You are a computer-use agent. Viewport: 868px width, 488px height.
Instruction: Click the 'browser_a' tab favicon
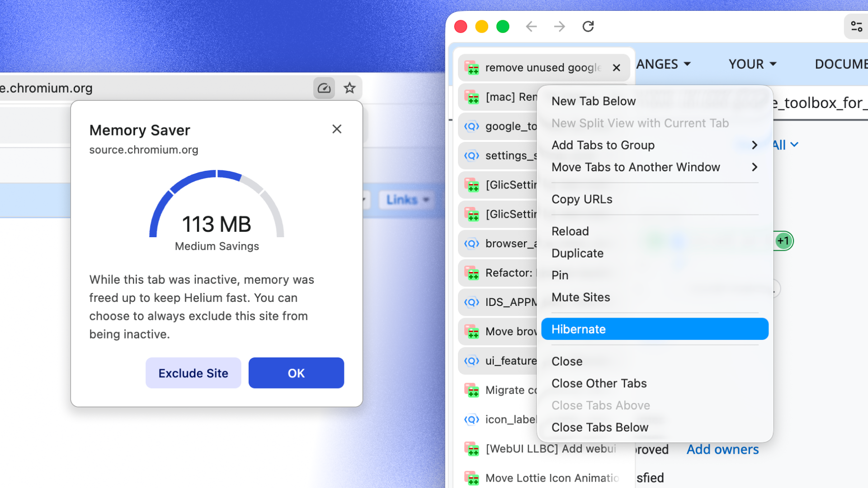472,244
